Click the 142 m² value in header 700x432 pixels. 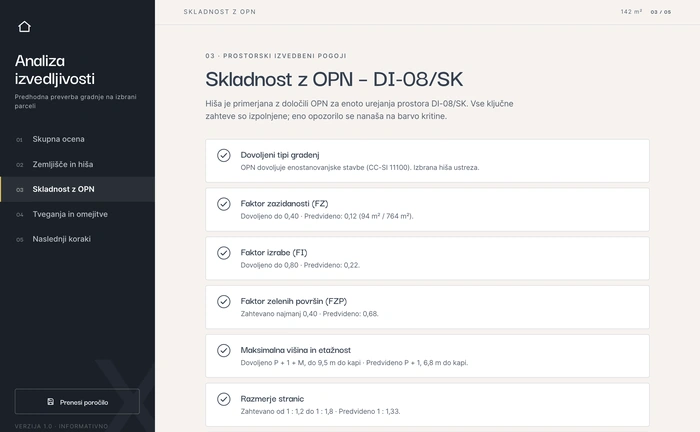point(631,12)
